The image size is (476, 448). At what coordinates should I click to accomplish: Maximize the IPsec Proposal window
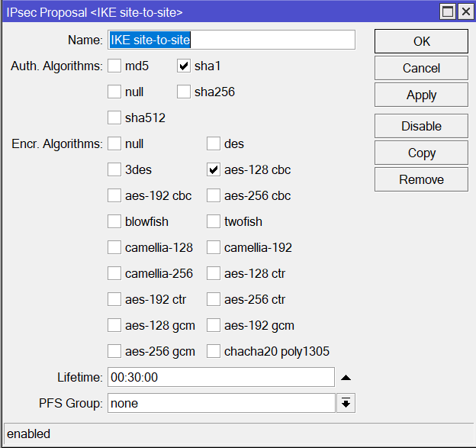tap(448, 12)
